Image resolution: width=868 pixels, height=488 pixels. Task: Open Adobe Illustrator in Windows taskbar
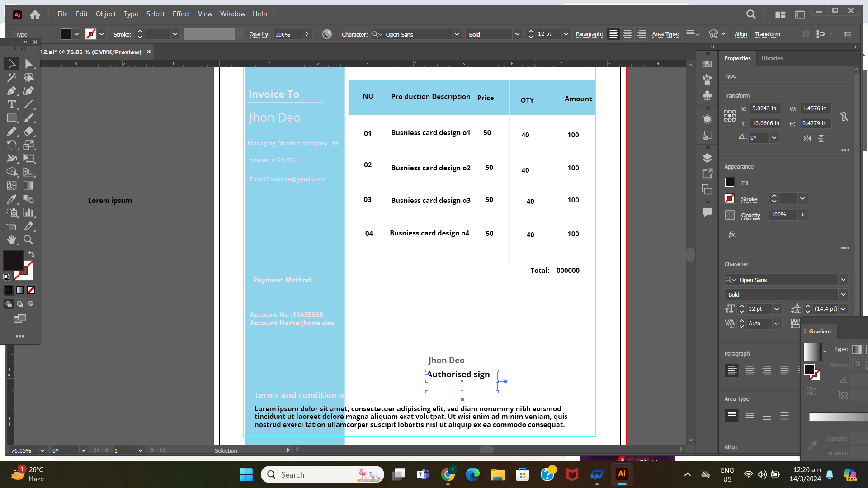pos(622,474)
